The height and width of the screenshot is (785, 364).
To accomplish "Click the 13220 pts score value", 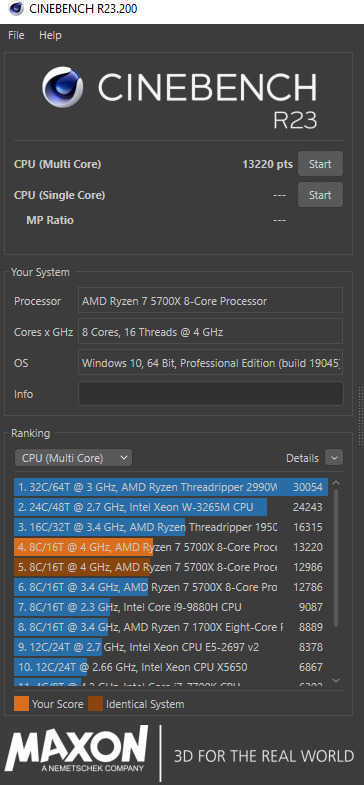I will 267,164.
